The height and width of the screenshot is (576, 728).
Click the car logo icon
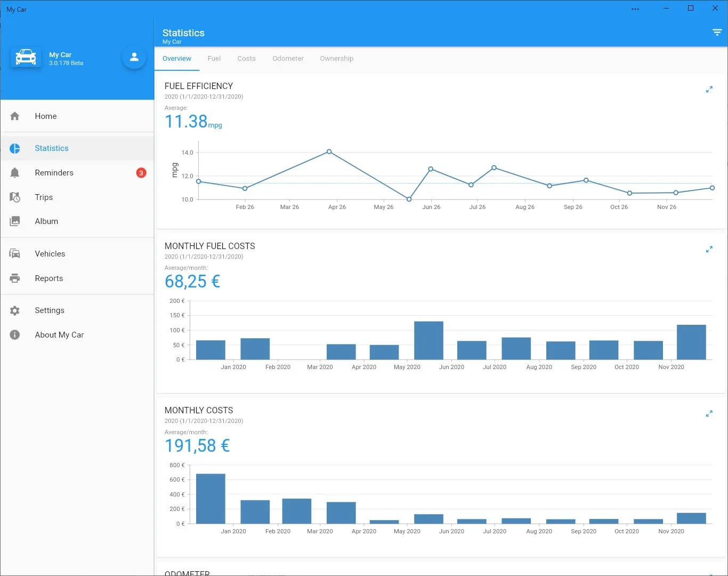click(26, 57)
